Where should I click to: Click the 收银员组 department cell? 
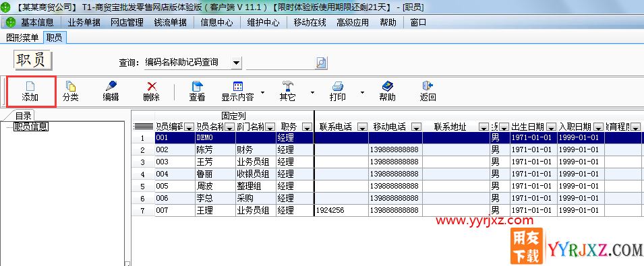click(x=256, y=174)
